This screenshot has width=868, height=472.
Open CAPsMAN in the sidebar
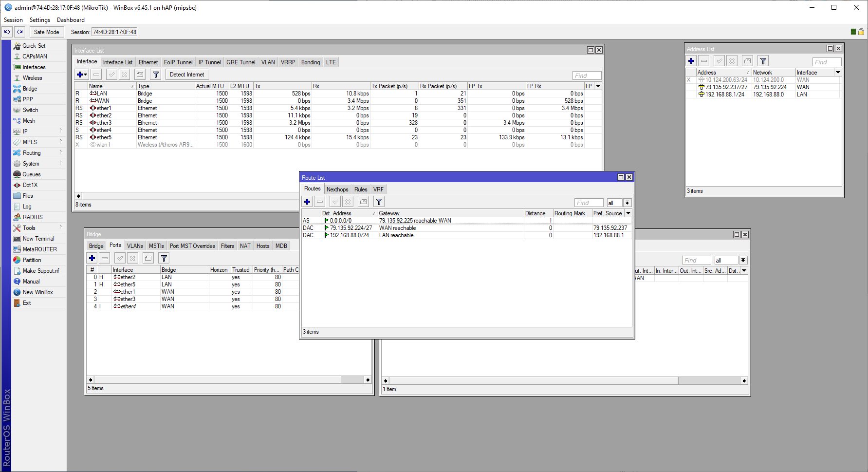click(35, 57)
